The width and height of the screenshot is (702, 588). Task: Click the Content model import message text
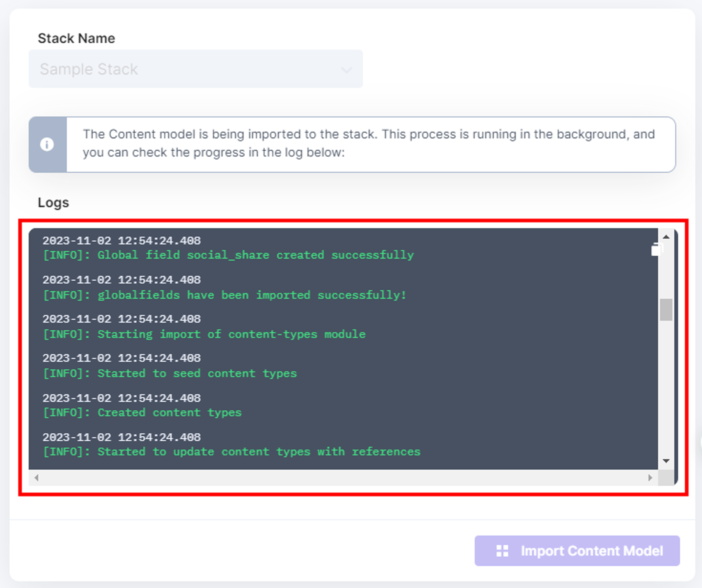pos(369,143)
